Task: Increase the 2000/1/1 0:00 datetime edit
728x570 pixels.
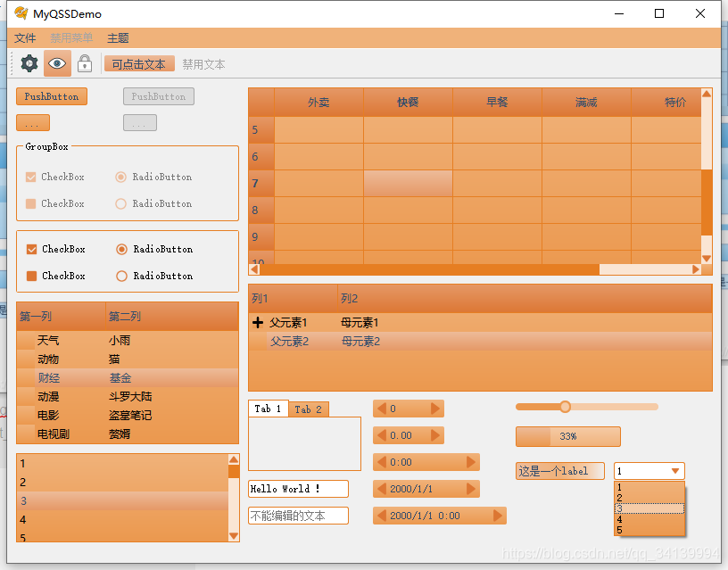Action: point(497,516)
